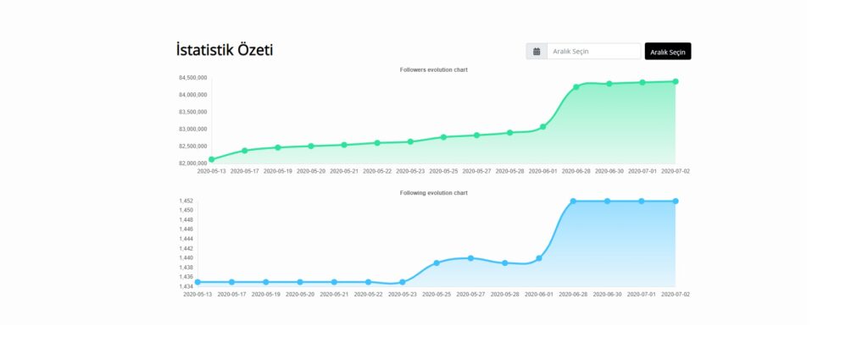Click the 1,440 y-axis label
Image resolution: width=868 pixels, height=337 pixels.
186,258
